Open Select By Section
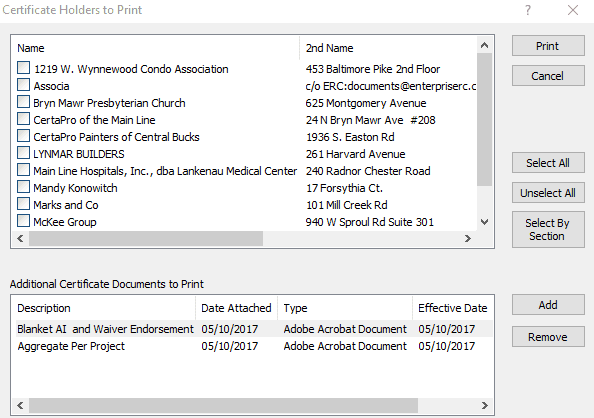Screen dimensions: 594x418 tap(548, 230)
